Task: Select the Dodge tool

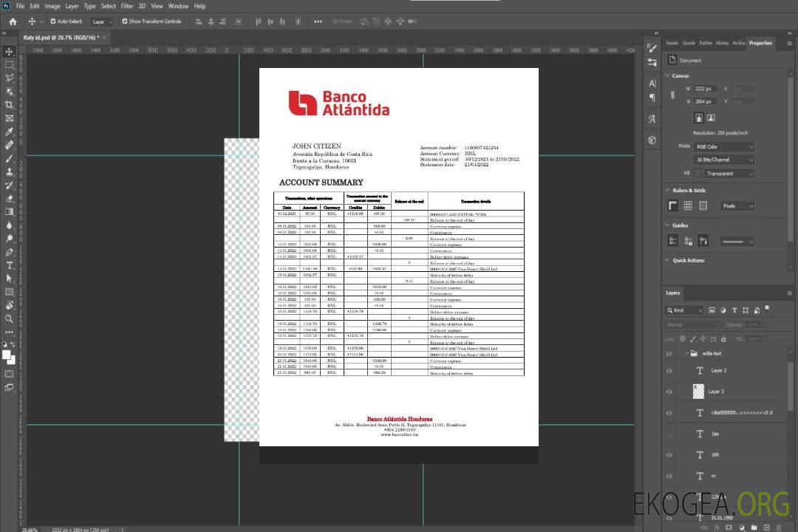Action: tap(9, 238)
